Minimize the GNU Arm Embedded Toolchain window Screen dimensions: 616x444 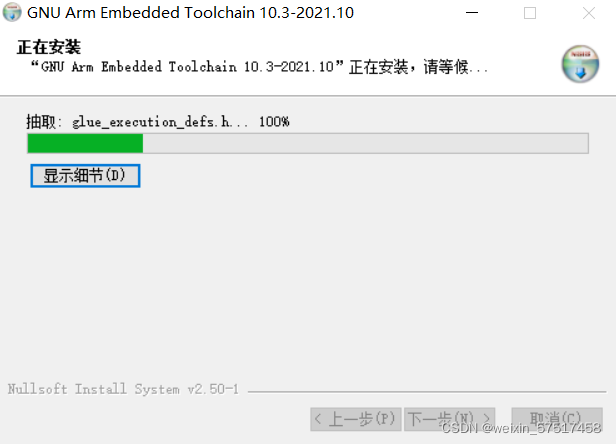tap(472, 13)
